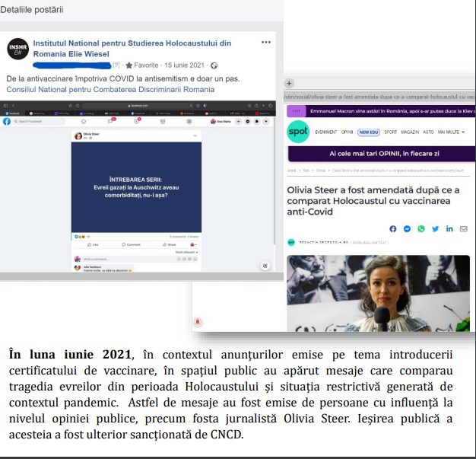Share article on LinkedIn icon
The width and height of the screenshot is (476, 459).
450,229
